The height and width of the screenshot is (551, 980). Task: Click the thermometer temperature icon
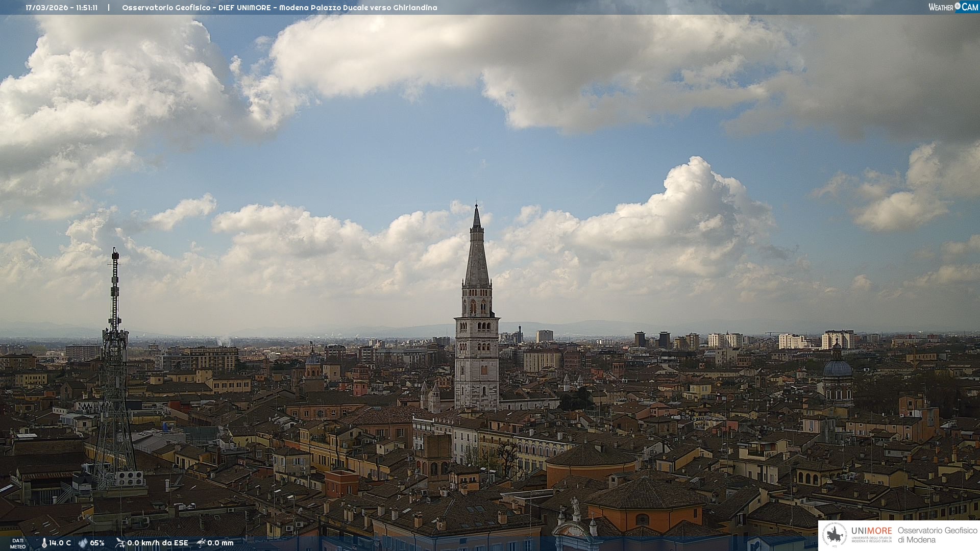(44, 543)
